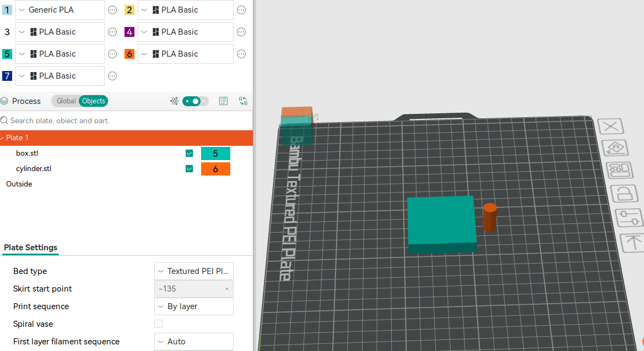Click lock plate icon
Screen dimensions: 644x351
[624, 193]
